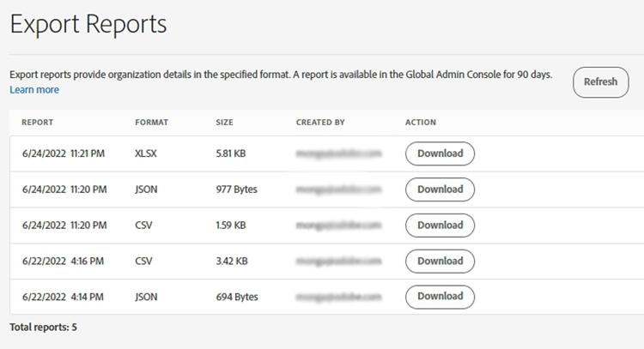Click the XLSX format cell
The image size is (644, 349).
point(146,154)
